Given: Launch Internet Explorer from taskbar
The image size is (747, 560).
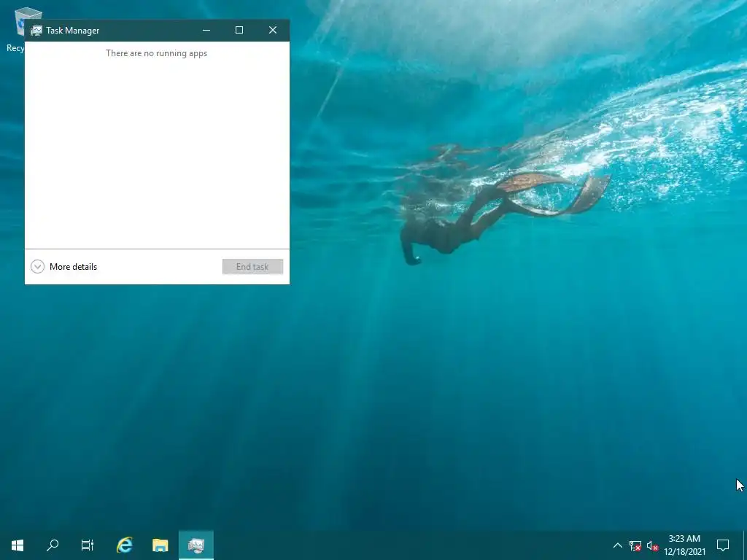Looking at the screenshot, I should tap(125, 545).
